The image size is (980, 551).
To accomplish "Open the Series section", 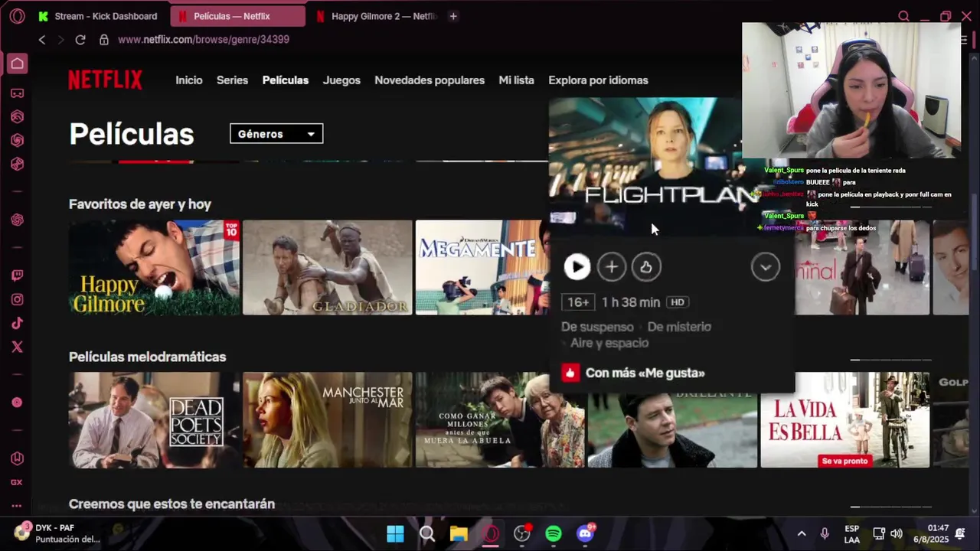I will coord(232,80).
